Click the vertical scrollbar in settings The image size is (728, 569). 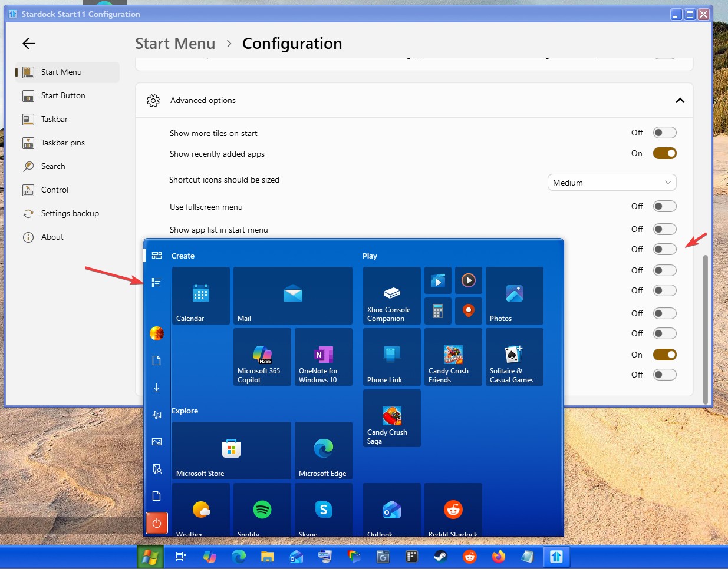click(x=705, y=329)
